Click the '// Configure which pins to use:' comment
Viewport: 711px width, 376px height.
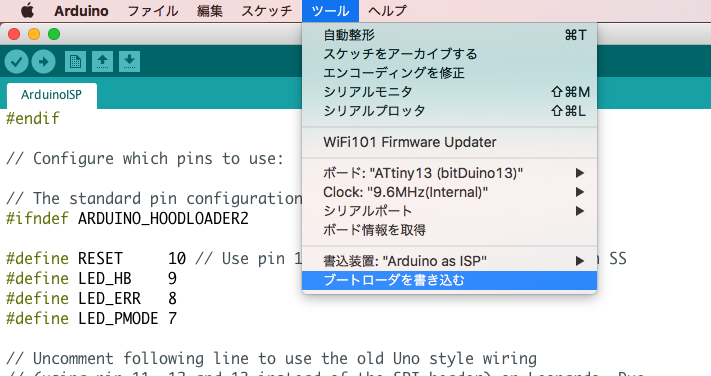point(145,159)
